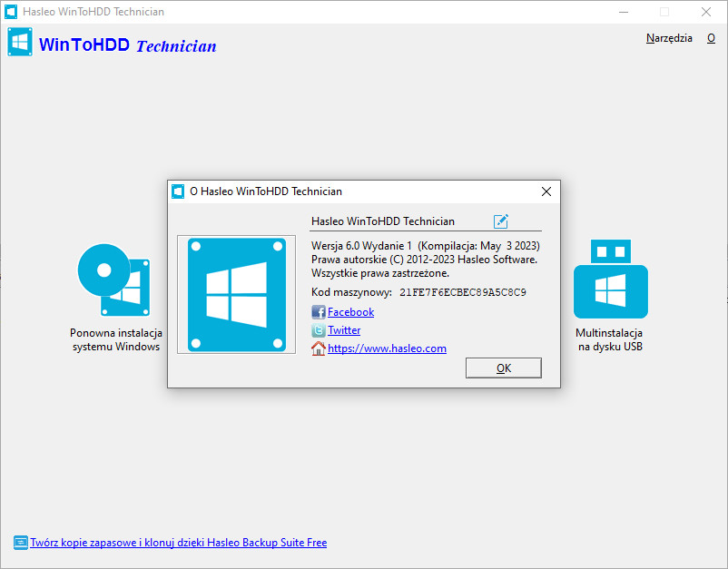
Task: Click the large WinToHDD logo image in dialog
Action: [236, 295]
